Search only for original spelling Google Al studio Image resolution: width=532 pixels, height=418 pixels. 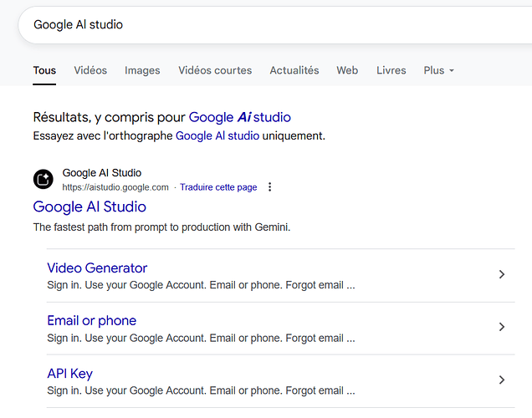point(217,135)
